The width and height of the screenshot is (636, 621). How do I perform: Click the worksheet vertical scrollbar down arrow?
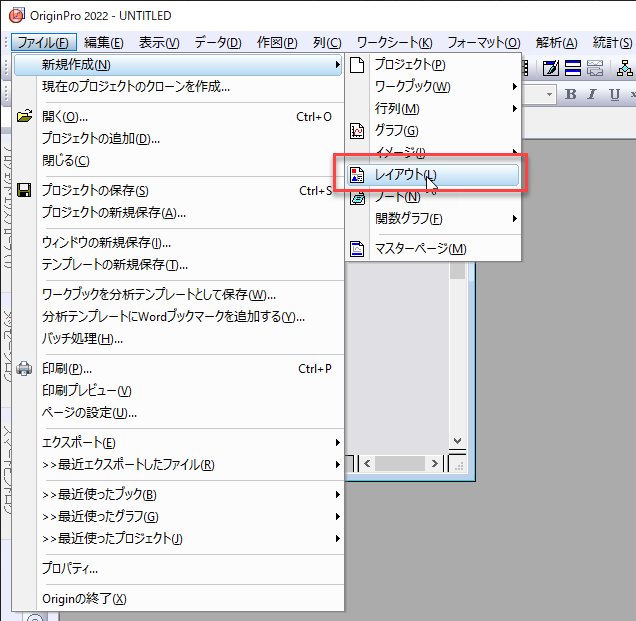click(x=458, y=441)
